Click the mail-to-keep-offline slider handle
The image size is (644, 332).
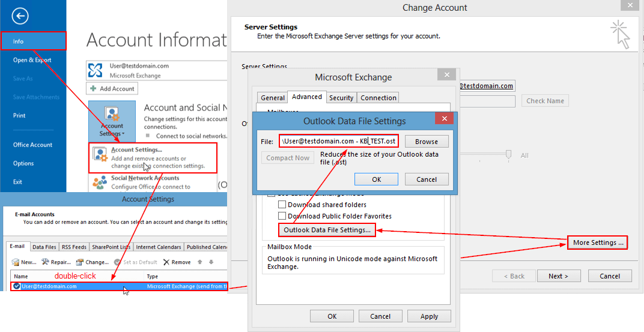coord(509,154)
